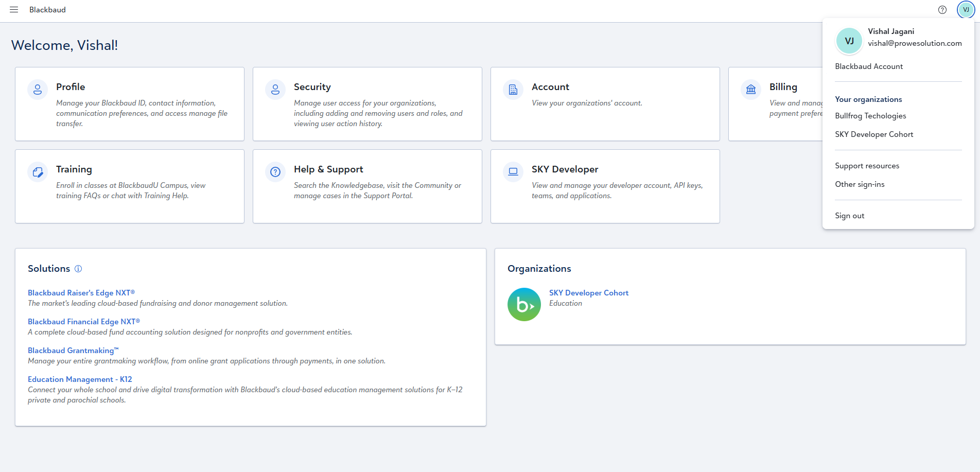Select Bullfrog Techologies organization

(870, 116)
